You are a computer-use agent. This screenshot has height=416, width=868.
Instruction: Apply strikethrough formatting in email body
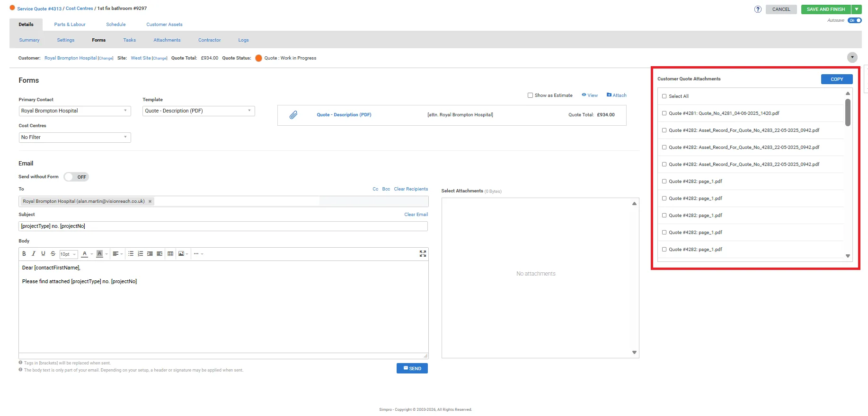[x=53, y=254]
